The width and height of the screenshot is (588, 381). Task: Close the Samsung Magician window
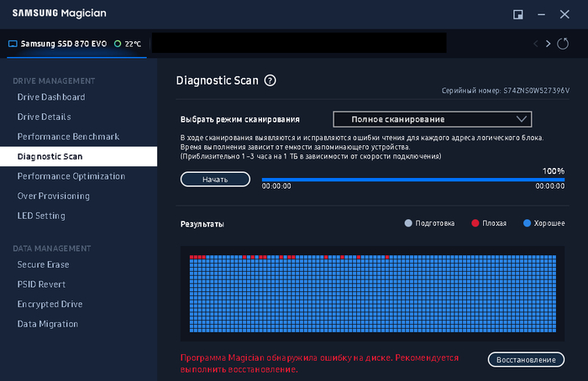click(x=564, y=15)
